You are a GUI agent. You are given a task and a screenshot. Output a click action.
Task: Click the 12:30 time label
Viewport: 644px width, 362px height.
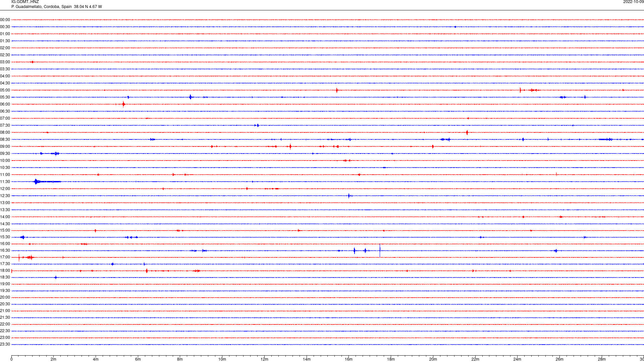(x=5, y=196)
